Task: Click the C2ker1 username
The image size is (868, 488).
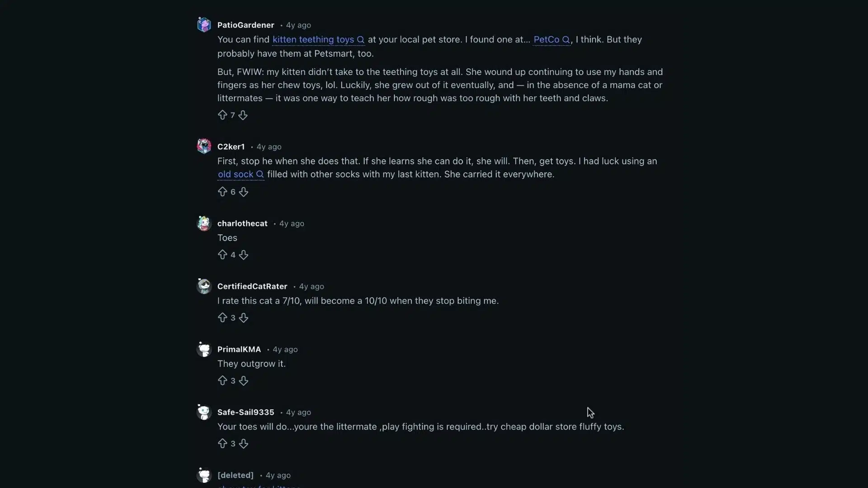Action: 231,147
